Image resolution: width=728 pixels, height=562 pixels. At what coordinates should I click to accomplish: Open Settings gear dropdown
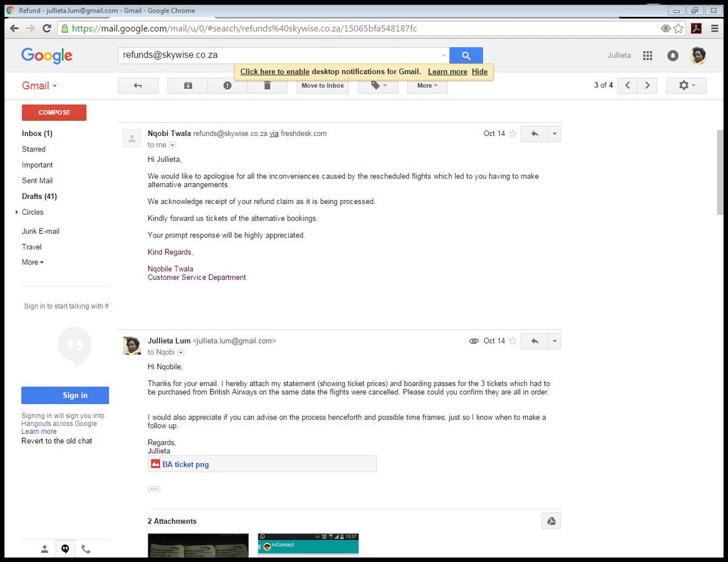(686, 86)
